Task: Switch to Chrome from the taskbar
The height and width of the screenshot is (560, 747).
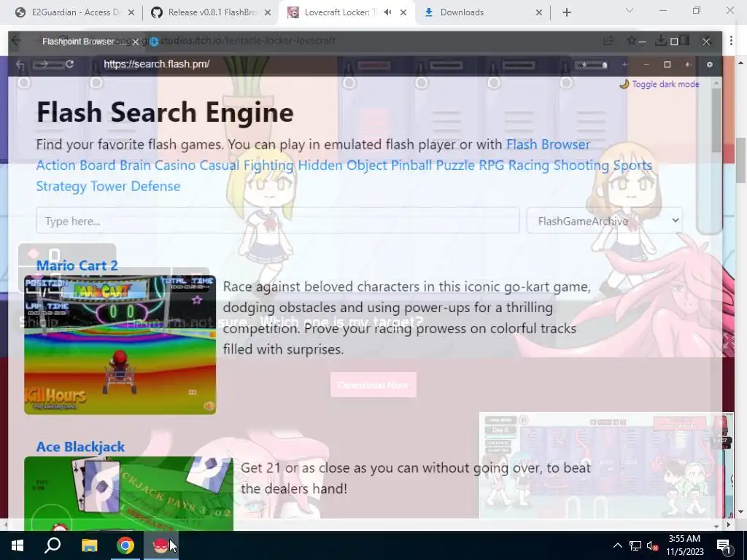Action: (125, 545)
